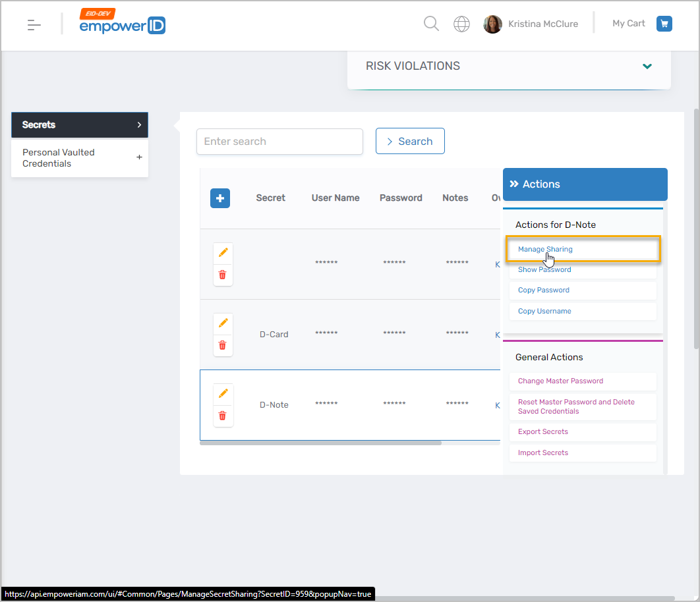
Task: Collapse the Actions panel using double chevron
Action: [x=514, y=184]
